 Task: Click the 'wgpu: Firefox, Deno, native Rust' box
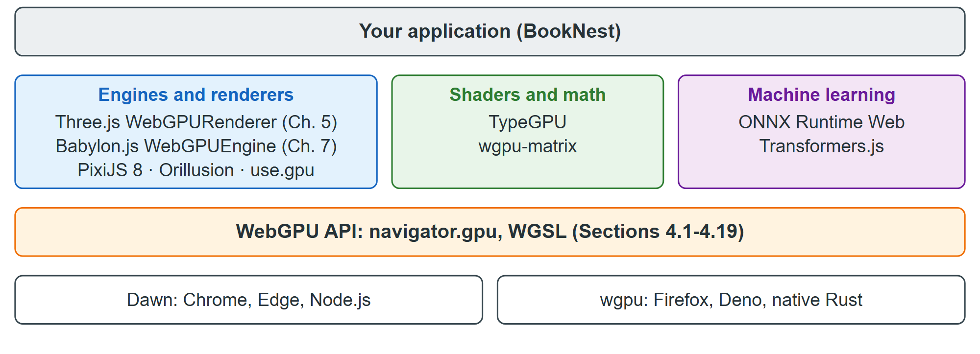[731, 300]
